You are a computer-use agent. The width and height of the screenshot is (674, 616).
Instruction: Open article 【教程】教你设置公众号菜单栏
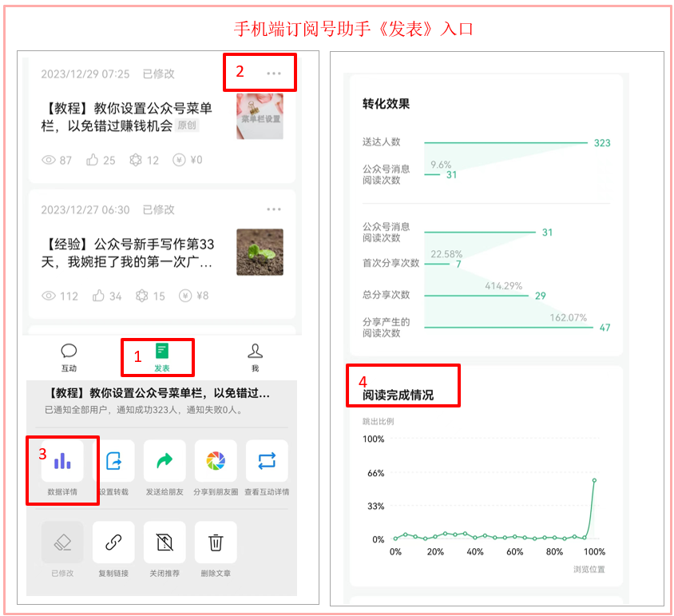click(127, 117)
